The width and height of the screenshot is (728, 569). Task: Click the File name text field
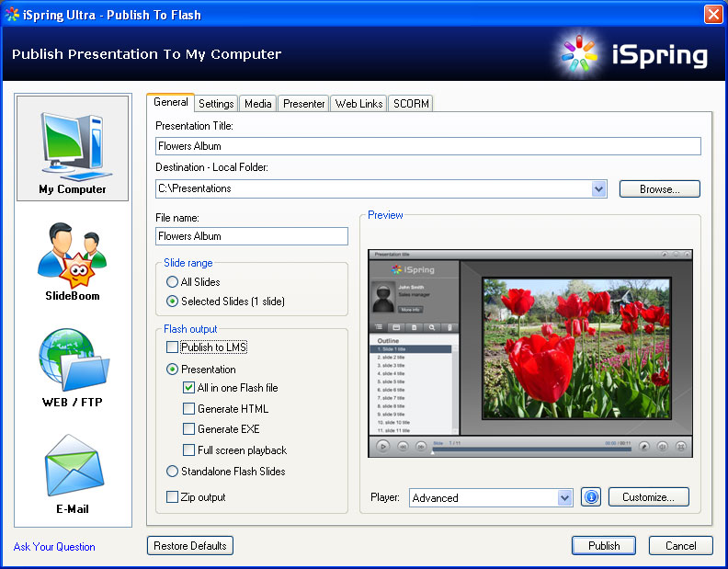(252, 236)
